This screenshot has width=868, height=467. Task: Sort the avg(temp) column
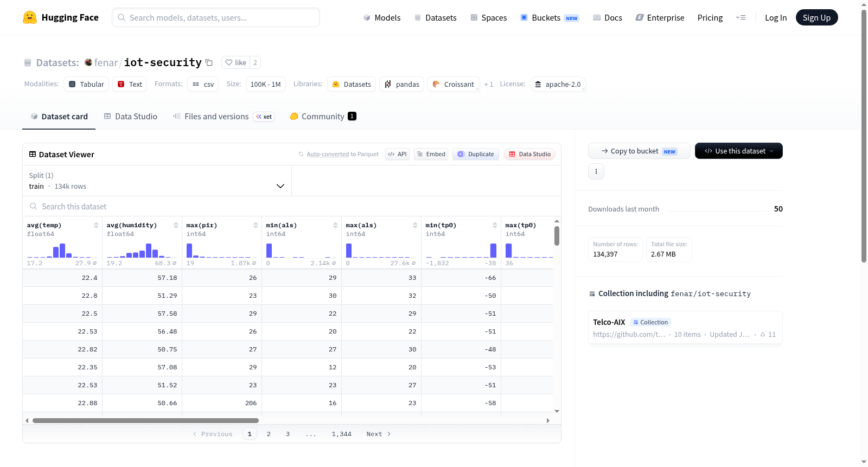(96, 225)
